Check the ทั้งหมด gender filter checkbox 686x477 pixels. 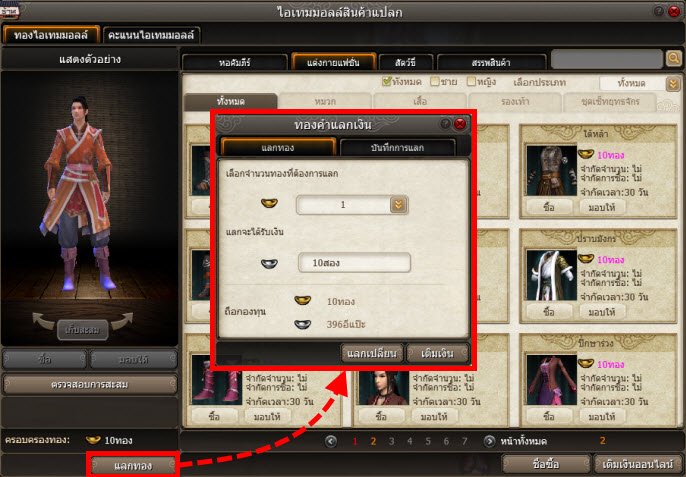388,82
